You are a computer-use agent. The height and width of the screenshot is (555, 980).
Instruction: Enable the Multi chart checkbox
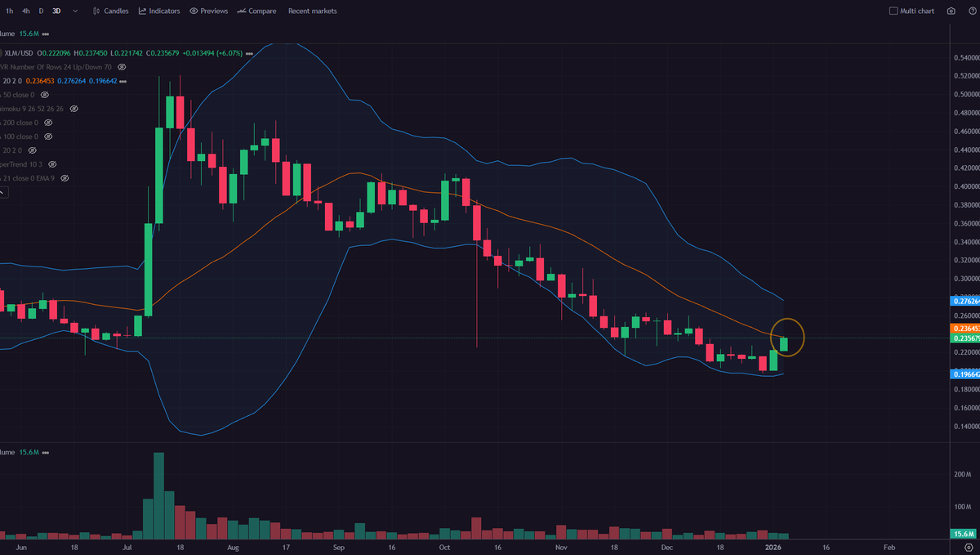tap(893, 10)
